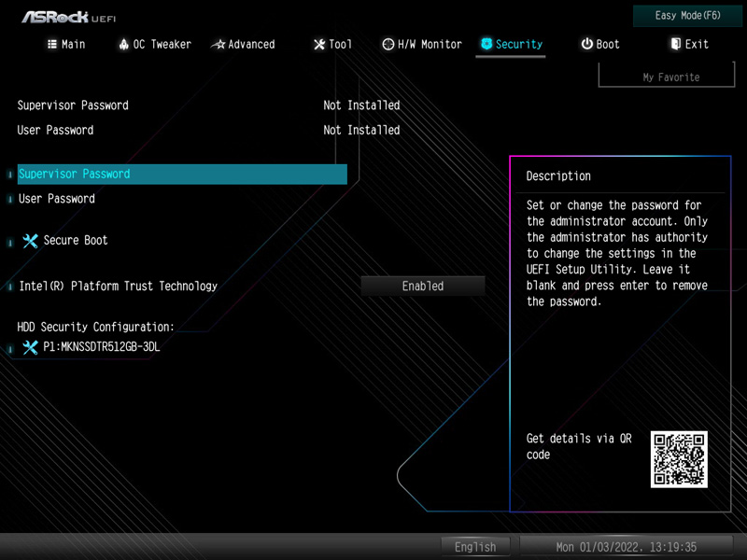The height and width of the screenshot is (560, 747).
Task: Open H/W Monitor tab
Action: [x=422, y=44]
